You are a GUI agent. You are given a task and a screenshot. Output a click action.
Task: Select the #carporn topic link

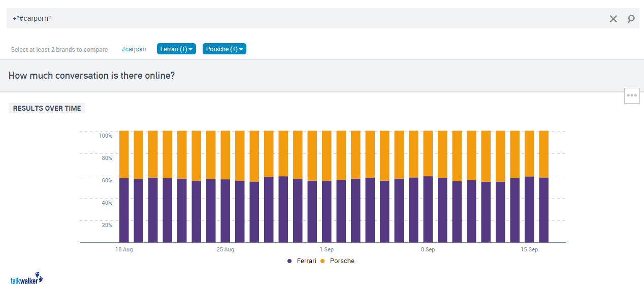[x=134, y=49]
